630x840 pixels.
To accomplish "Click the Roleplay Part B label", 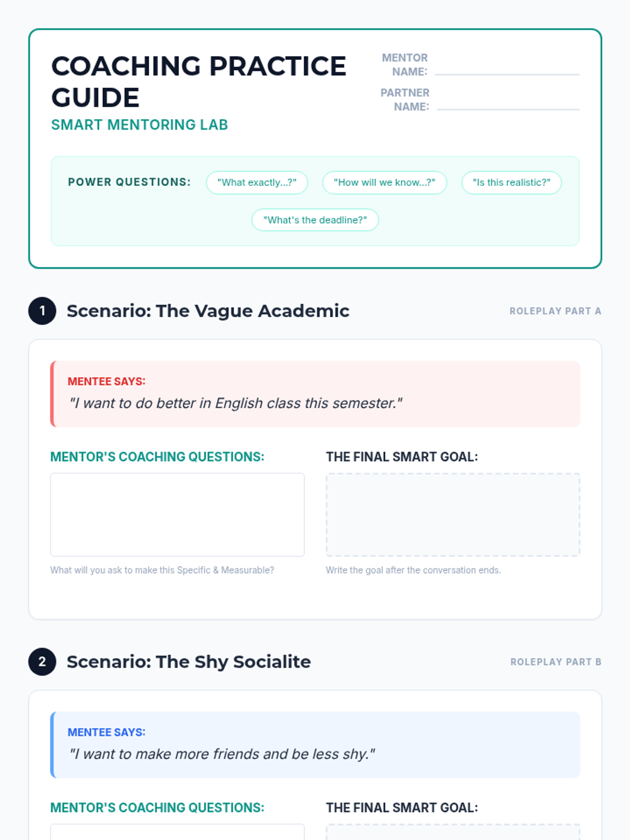I will [x=555, y=662].
